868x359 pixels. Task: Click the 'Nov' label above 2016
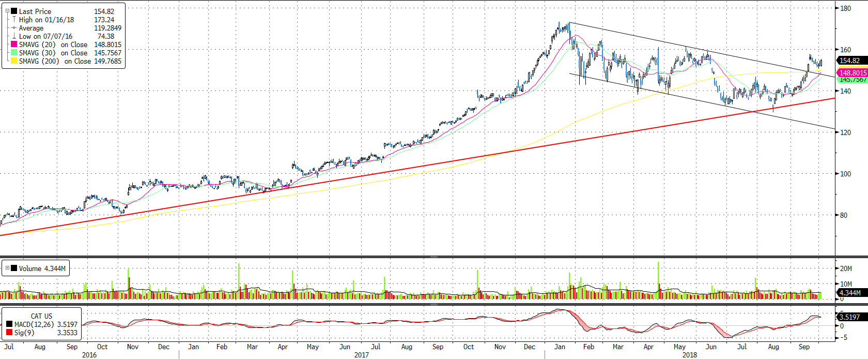pyautogui.click(x=133, y=347)
